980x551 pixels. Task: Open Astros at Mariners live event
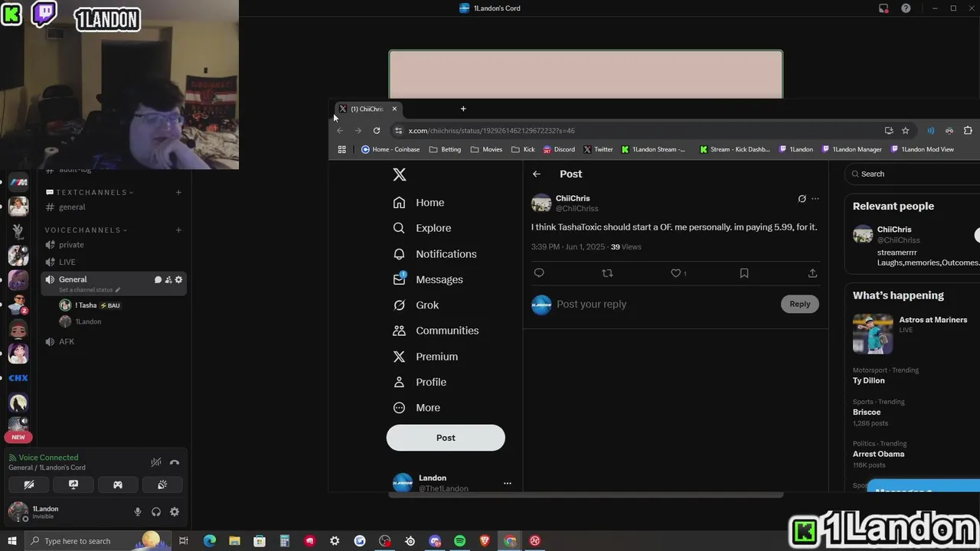point(915,334)
